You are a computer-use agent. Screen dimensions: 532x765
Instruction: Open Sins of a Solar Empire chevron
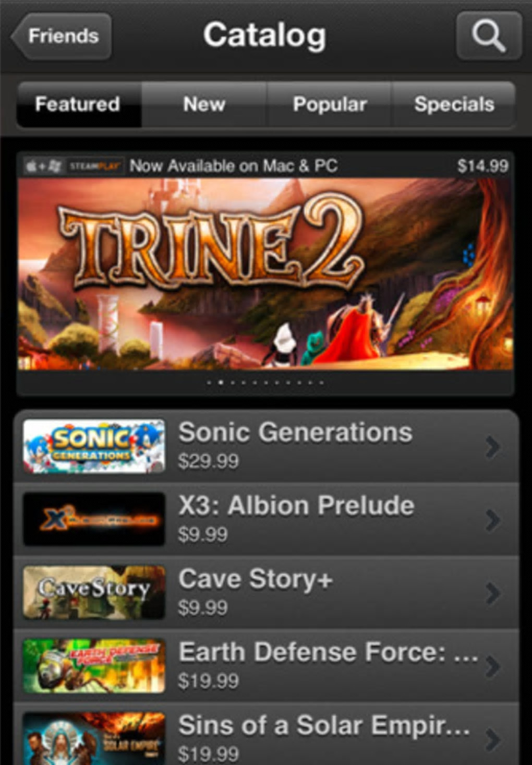click(x=492, y=739)
